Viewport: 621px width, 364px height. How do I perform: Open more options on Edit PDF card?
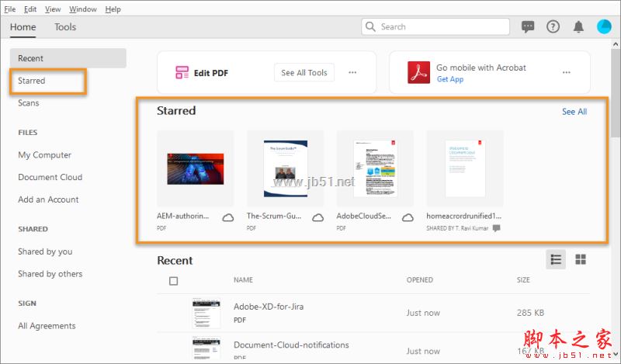[352, 72]
